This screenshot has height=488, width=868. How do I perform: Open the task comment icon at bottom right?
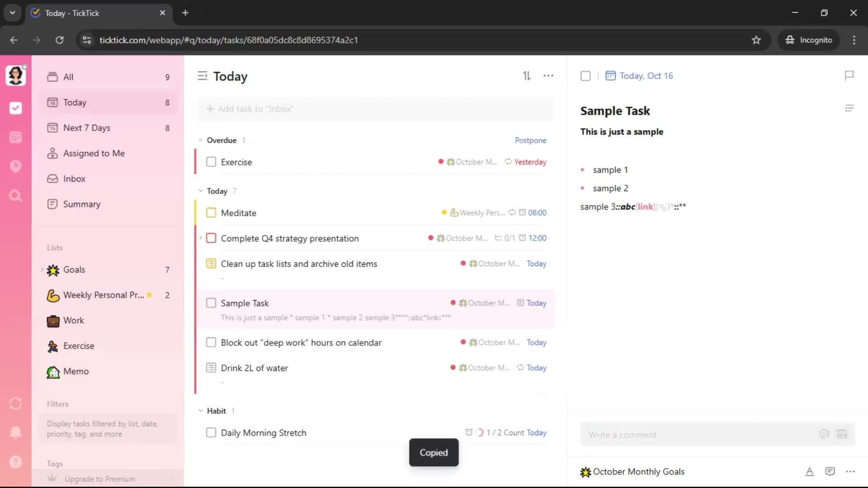[x=830, y=472]
